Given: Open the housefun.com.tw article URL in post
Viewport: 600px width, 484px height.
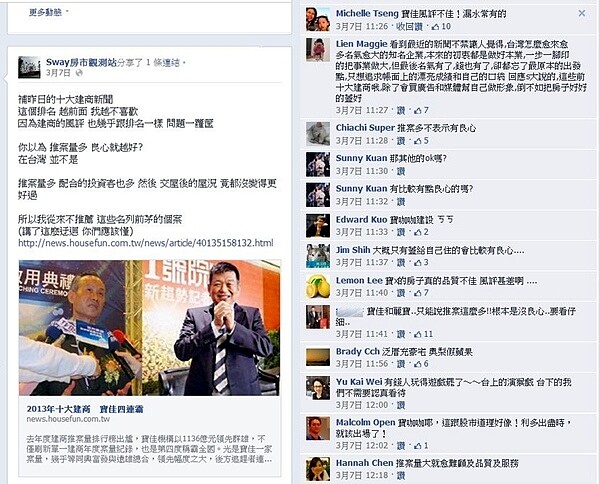Looking at the screenshot, I should 146,243.
